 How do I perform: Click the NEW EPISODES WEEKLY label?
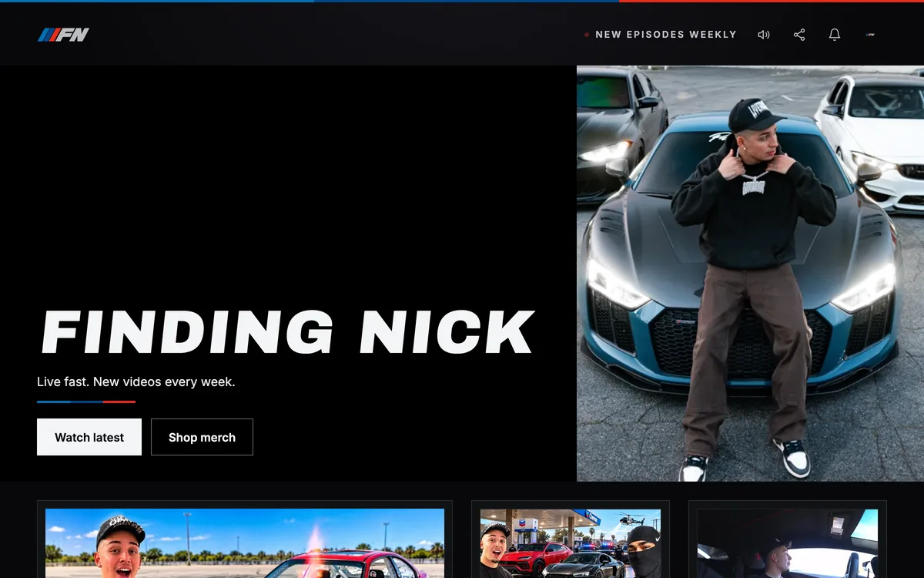tap(666, 35)
